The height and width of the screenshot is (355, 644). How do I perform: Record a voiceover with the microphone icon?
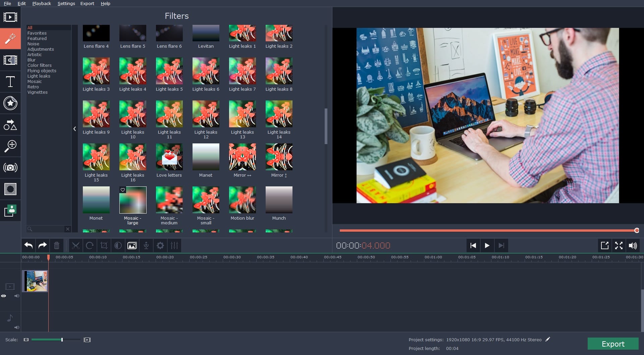coord(146,246)
